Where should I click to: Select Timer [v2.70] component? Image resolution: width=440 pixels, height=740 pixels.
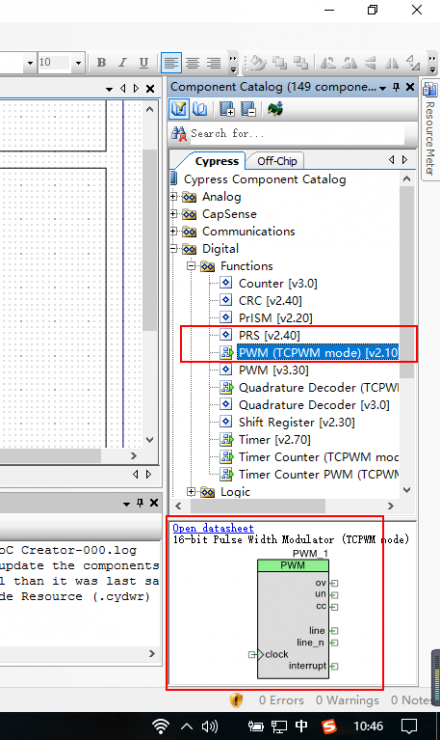click(274, 439)
